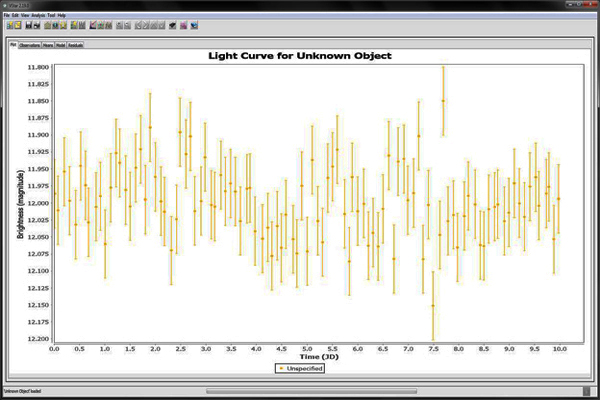
Task: Click the stop button in status bar
Action: click(587, 391)
